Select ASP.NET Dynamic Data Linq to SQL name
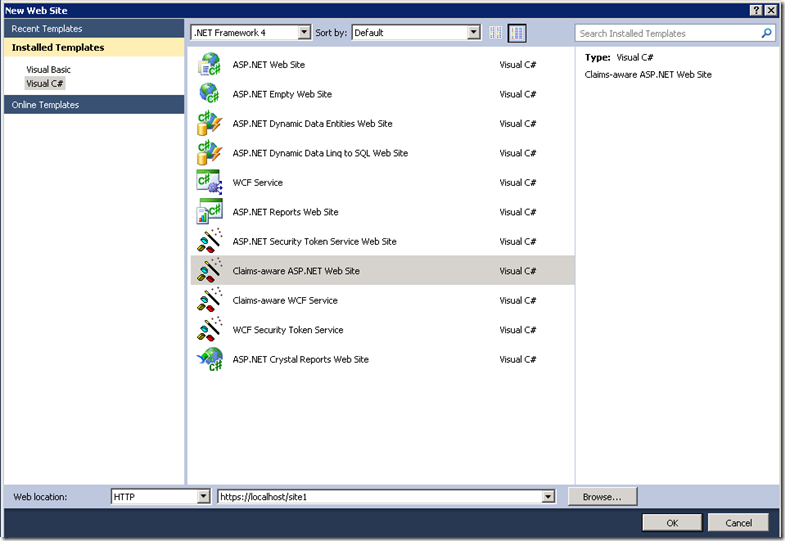Viewport: 785px width, 541px height. [x=320, y=153]
